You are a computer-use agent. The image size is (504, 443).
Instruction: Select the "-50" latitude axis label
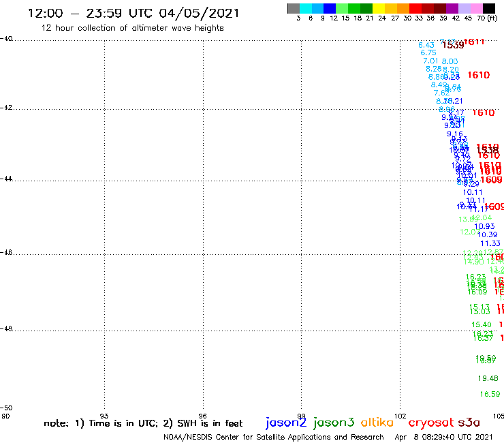coord(6,408)
